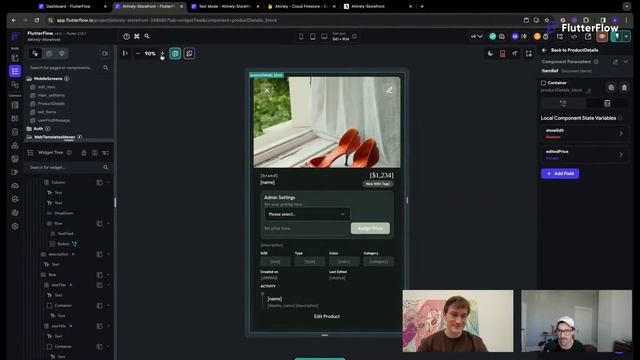
Task: Toggle the outlined canvas mode button
Action: [x=189, y=53]
